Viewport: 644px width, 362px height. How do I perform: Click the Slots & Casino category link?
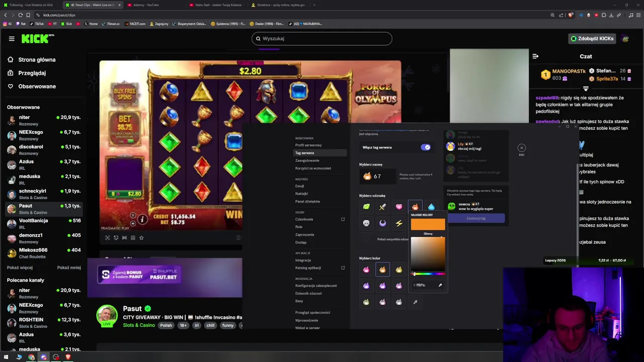coord(139,325)
